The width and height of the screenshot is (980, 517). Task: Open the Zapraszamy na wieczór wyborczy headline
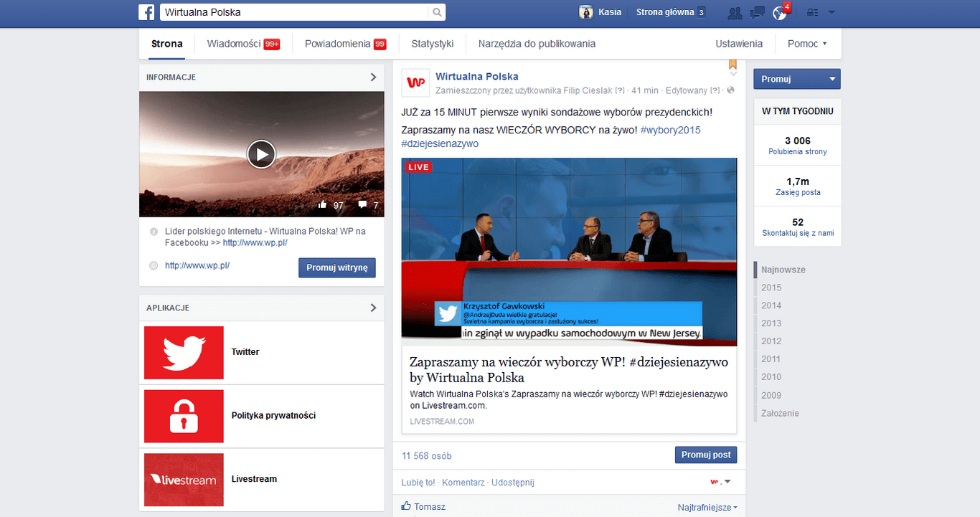pos(569,369)
